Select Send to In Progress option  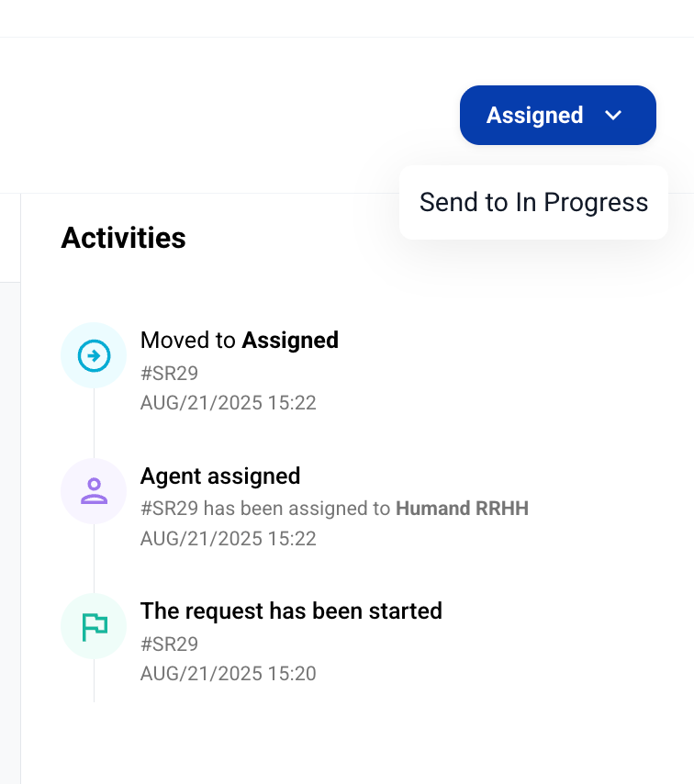click(x=533, y=202)
